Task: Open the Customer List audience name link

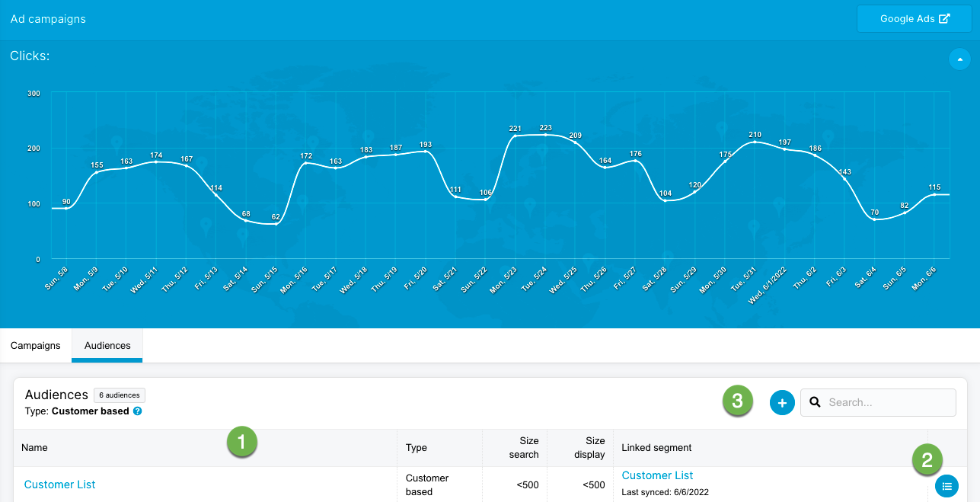Action: point(60,484)
